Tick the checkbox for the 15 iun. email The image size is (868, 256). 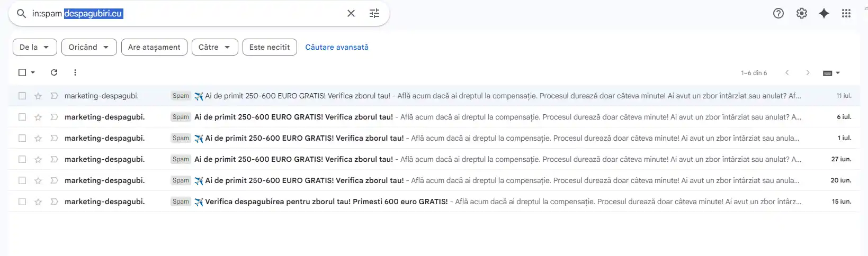point(22,202)
